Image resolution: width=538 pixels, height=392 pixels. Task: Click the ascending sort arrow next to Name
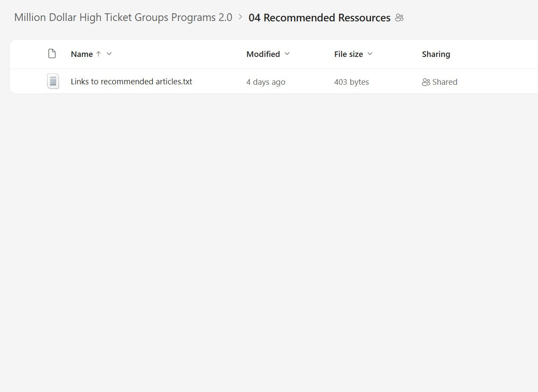pos(98,54)
